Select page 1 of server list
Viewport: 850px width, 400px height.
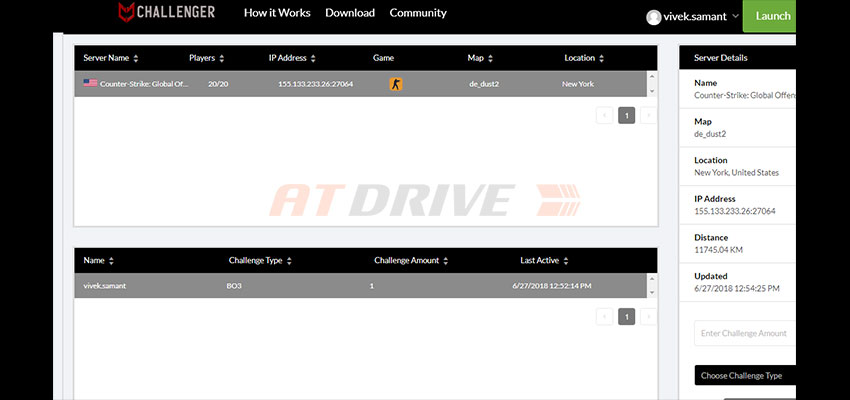(x=627, y=115)
